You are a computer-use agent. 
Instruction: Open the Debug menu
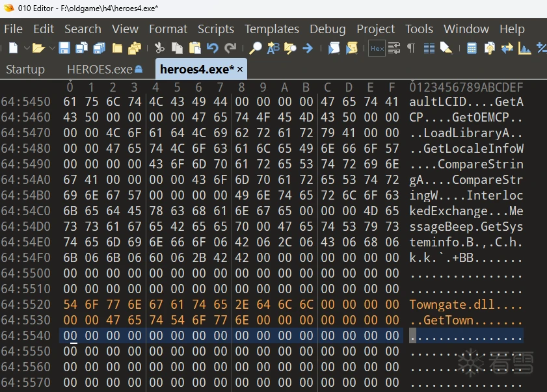pos(328,29)
